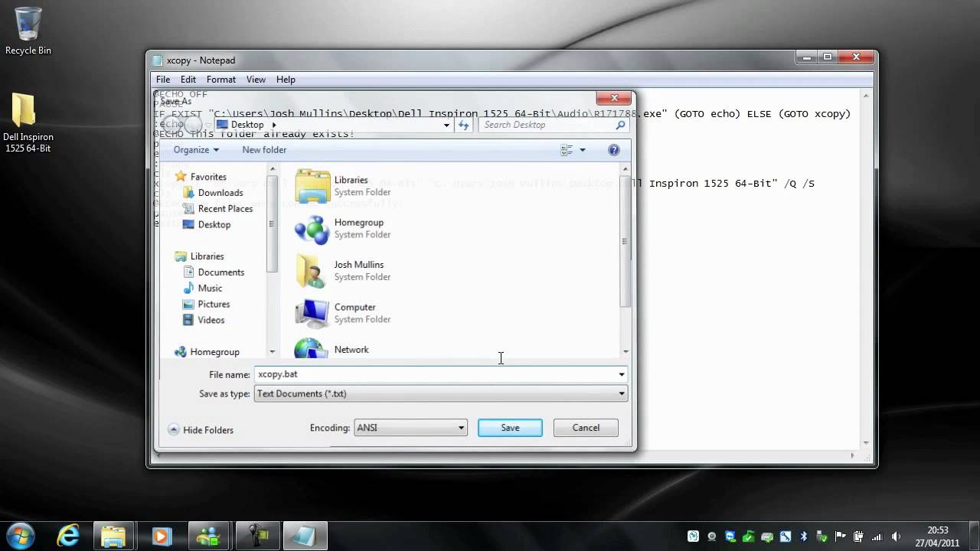The width and height of the screenshot is (980, 551).
Task: Click the TeamViewer tray icon
Action: [x=730, y=536]
